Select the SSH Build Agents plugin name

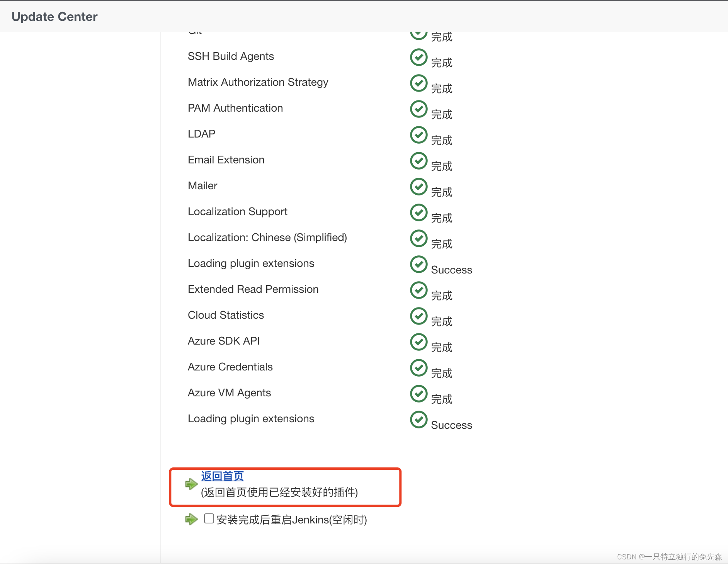tap(231, 56)
